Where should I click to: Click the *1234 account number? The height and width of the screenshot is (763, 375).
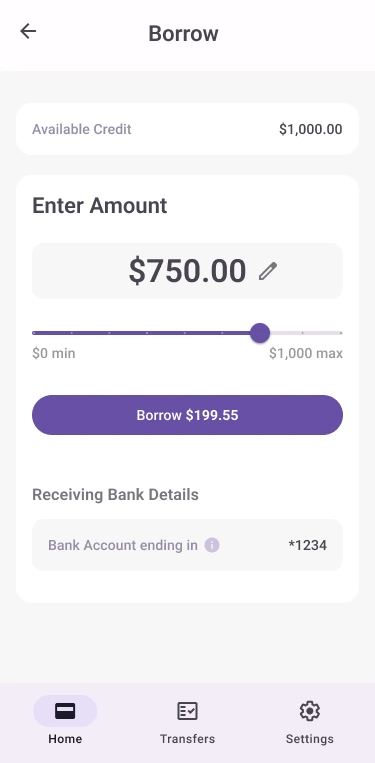(307, 545)
